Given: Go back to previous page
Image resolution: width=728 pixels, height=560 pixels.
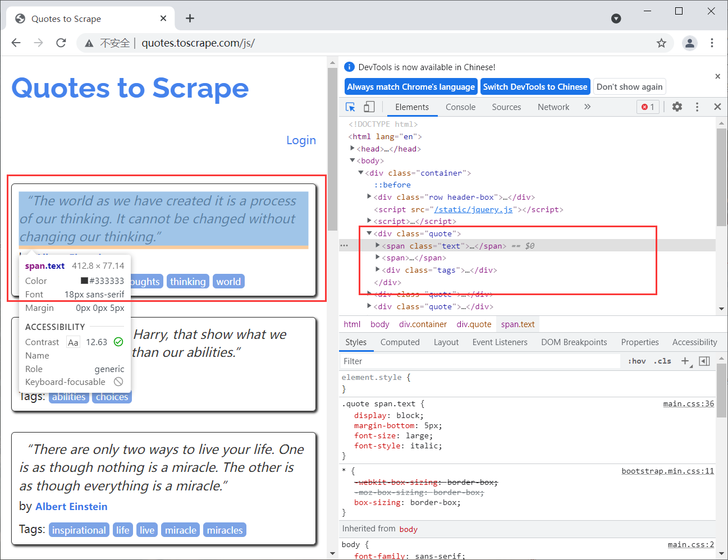Looking at the screenshot, I should 16,43.
